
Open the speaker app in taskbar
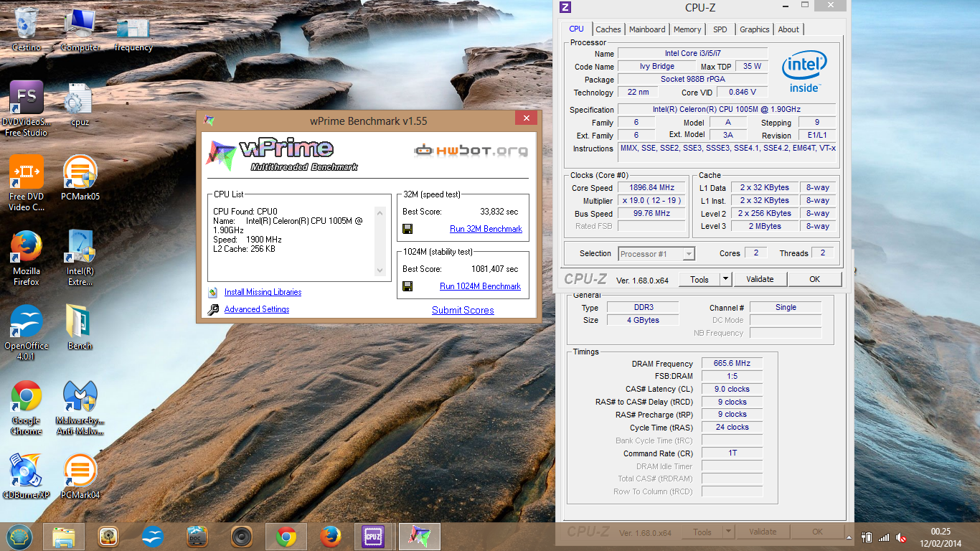coord(242,537)
